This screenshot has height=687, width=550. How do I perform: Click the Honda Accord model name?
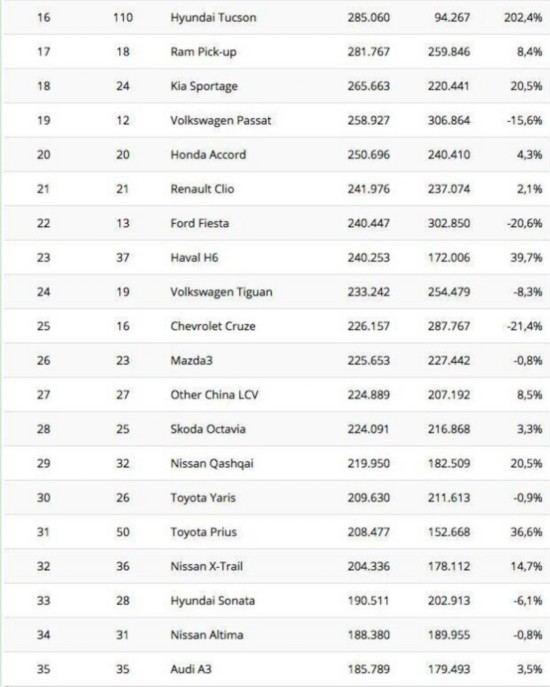tap(208, 155)
